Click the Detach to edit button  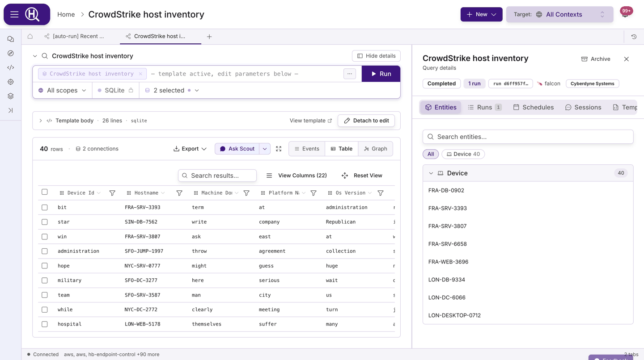click(366, 121)
